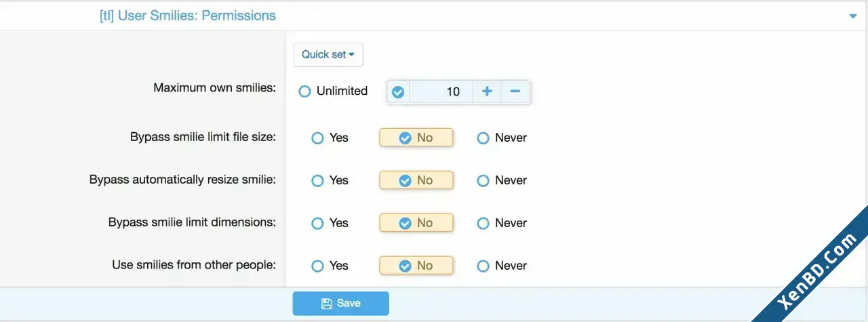This screenshot has width=868, height=322.
Task: Open the Quick set dropdown
Action: pyautogui.click(x=328, y=55)
